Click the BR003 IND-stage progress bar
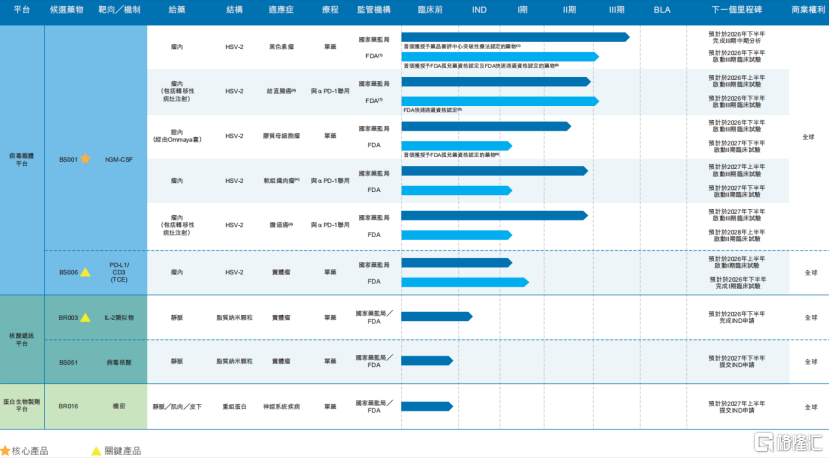Image resolution: width=829 pixels, height=459 pixels. 436,316
